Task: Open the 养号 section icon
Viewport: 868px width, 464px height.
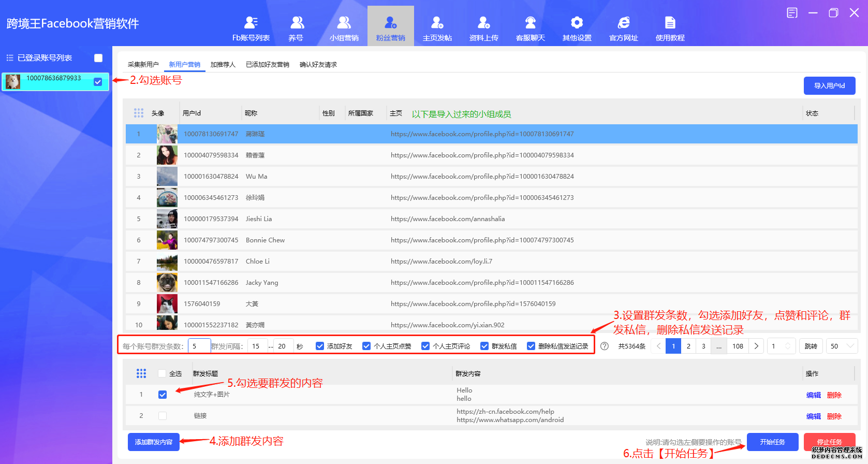Action: pos(297,23)
